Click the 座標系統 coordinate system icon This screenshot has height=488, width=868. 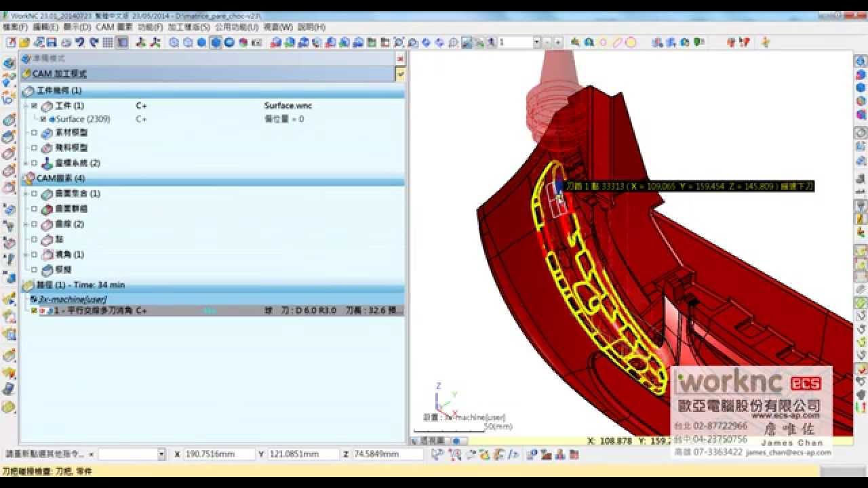[46, 163]
